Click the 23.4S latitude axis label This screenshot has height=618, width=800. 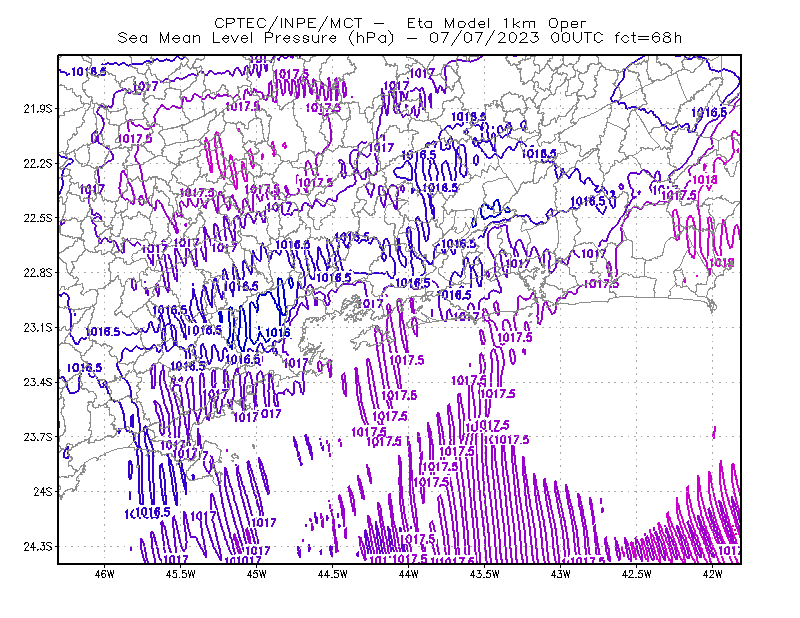(x=38, y=382)
